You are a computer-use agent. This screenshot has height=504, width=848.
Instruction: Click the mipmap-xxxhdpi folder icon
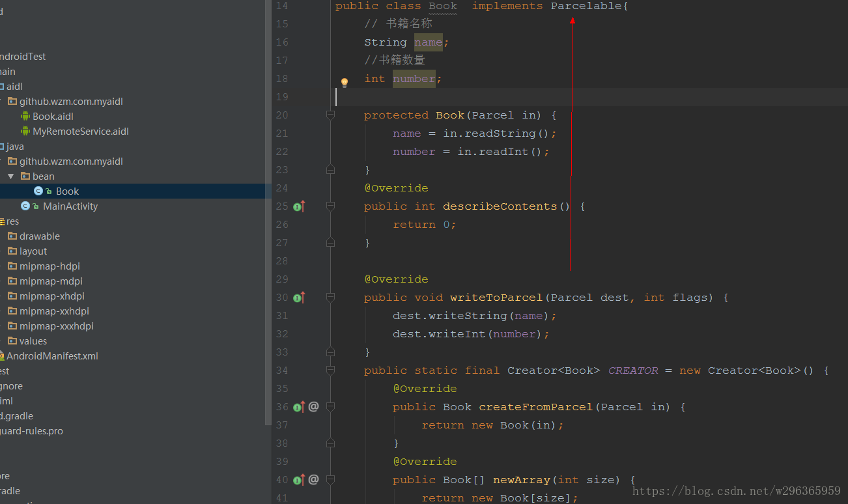point(12,326)
